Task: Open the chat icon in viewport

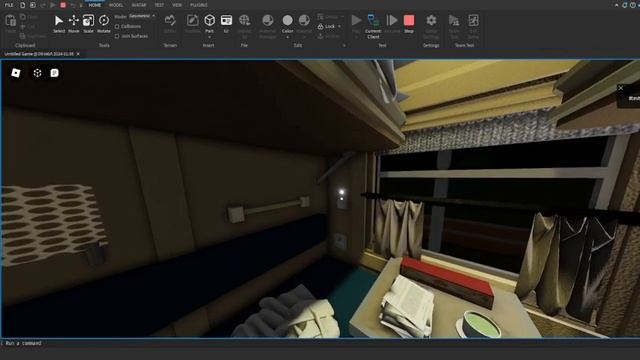Action: (54, 73)
